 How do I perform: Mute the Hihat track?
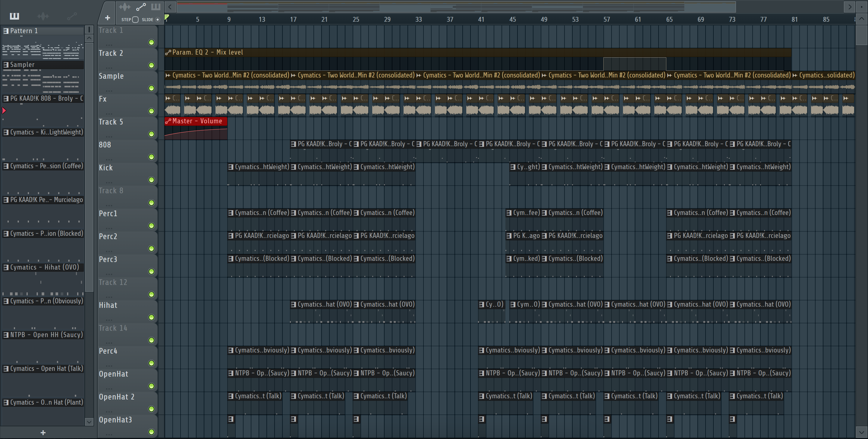click(x=151, y=317)
